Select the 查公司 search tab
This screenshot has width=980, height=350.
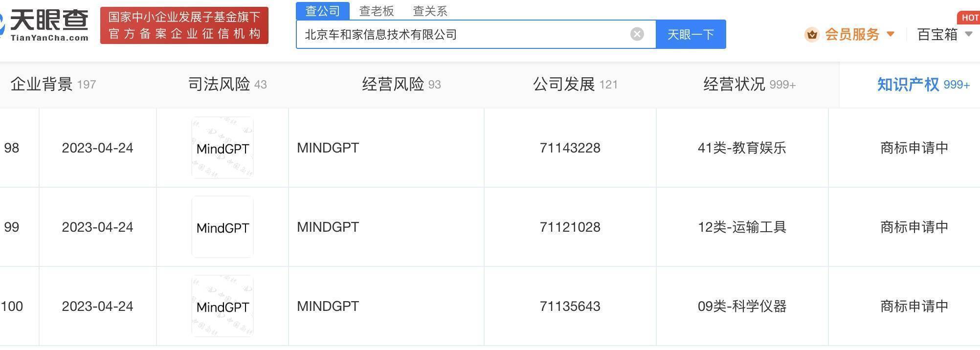click(323, 11)
